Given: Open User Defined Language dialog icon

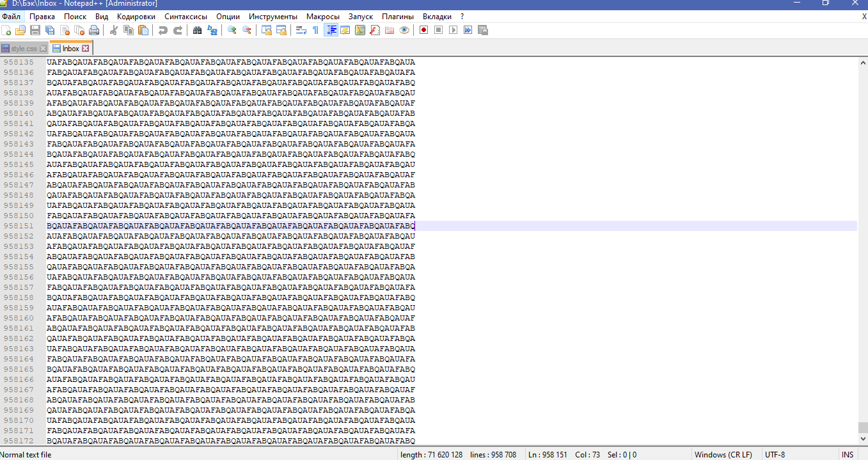Looking at the screenshot, I should click(345, 30).
